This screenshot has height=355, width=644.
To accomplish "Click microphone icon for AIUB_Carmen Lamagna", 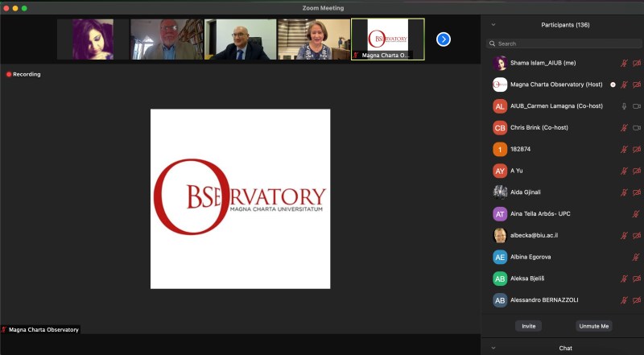I will 624,106.
